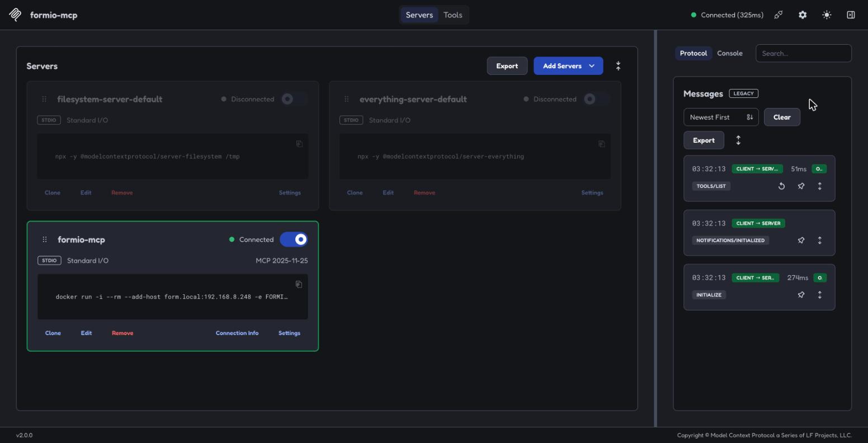Viewport: 868px width, 443px height.
Task: Expand the INITIALIZE message
Action: coord(820,295)
